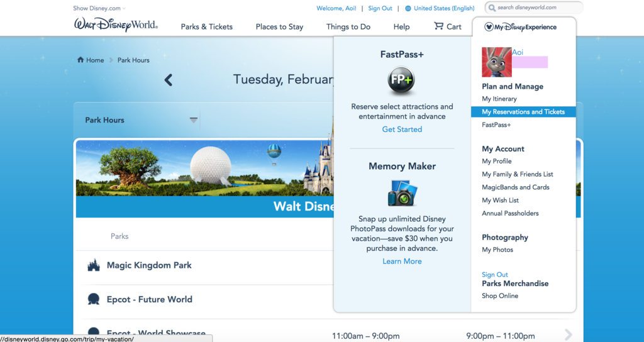
Task: Select My Itinerary
Action: (x=499, y=99)
